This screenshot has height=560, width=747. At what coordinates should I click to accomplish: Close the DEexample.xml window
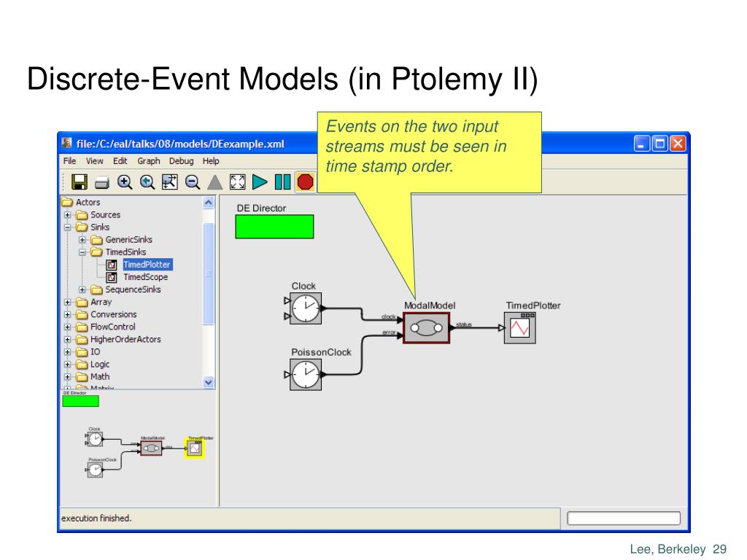pyautogui.click(x=678, y=144)
